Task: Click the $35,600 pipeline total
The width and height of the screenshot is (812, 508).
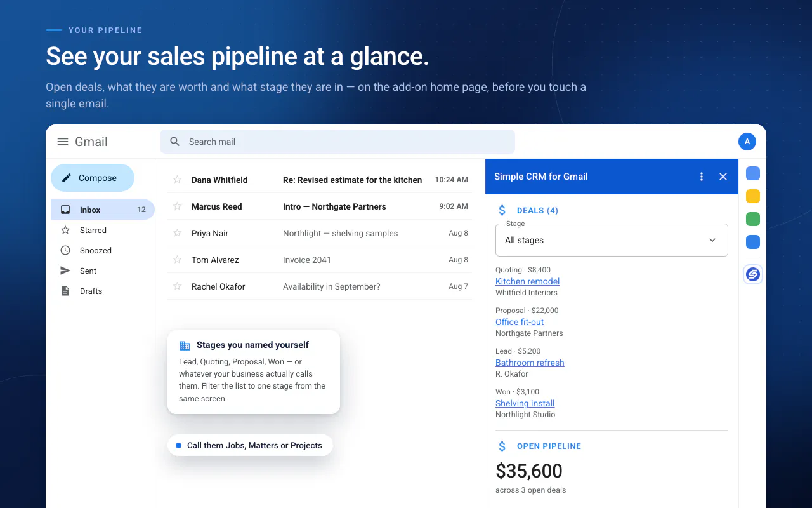Action: (529, 471)
